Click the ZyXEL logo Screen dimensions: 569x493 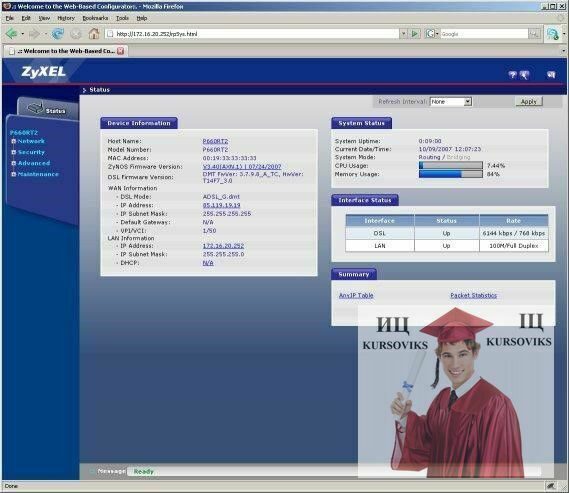click(44, 71)
